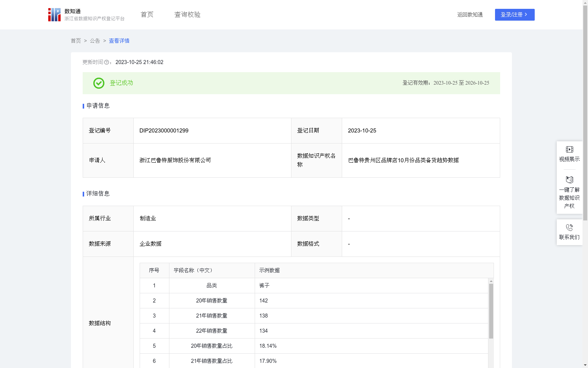
Task: Click the green 登记成功 checkmark icon
Action: [x=98, y=83]
